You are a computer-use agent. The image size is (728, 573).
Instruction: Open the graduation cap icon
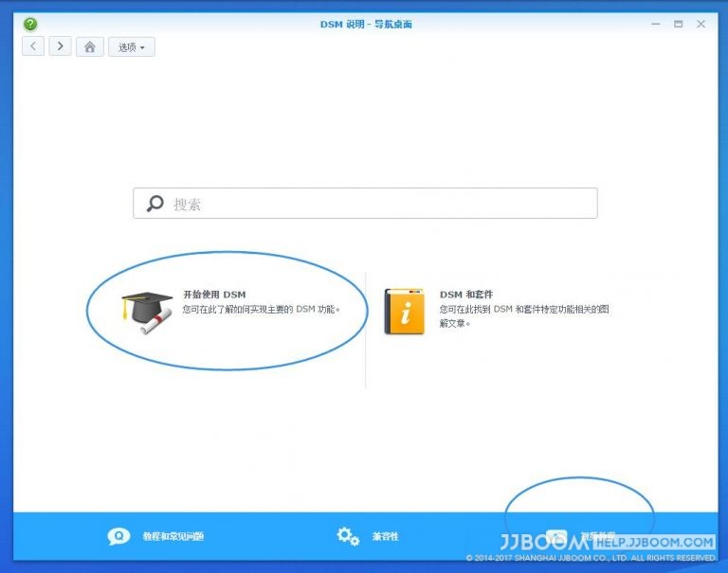(x=147, y=313)
